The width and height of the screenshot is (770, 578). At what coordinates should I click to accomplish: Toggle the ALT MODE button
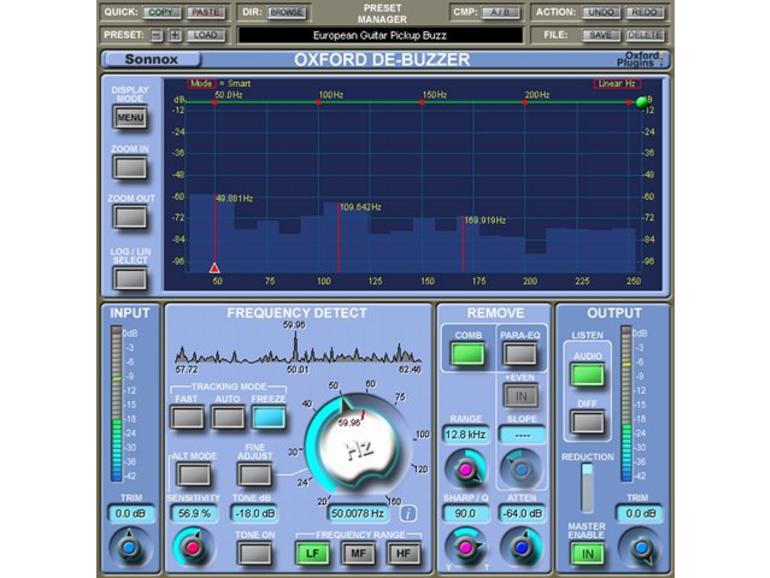[194, 474]
